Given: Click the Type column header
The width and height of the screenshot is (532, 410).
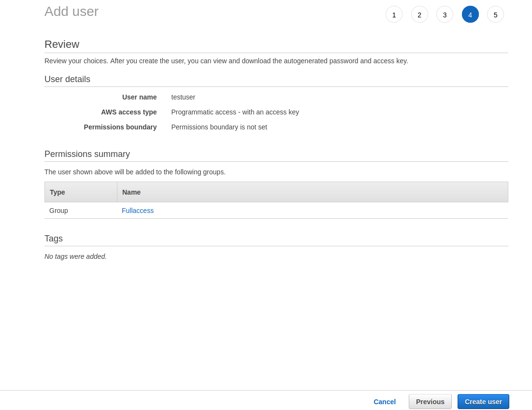Looking at the screenshot, I should click(x=81, y=192).
